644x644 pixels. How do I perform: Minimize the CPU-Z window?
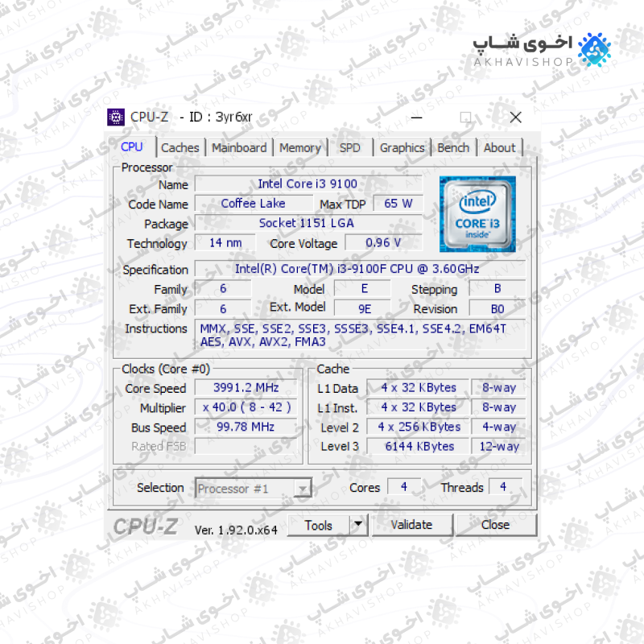click(x=416, y=118)
